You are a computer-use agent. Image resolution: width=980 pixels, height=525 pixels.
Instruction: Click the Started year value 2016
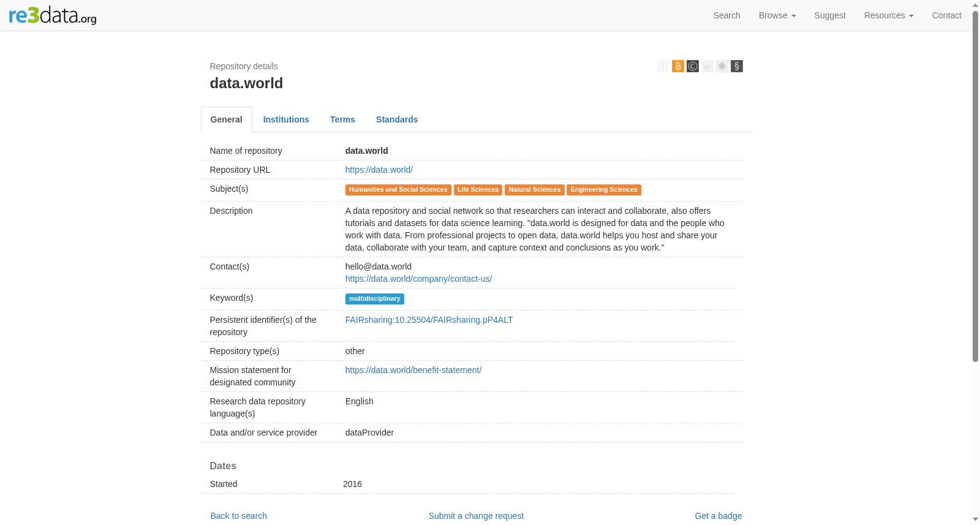[353, 484]
